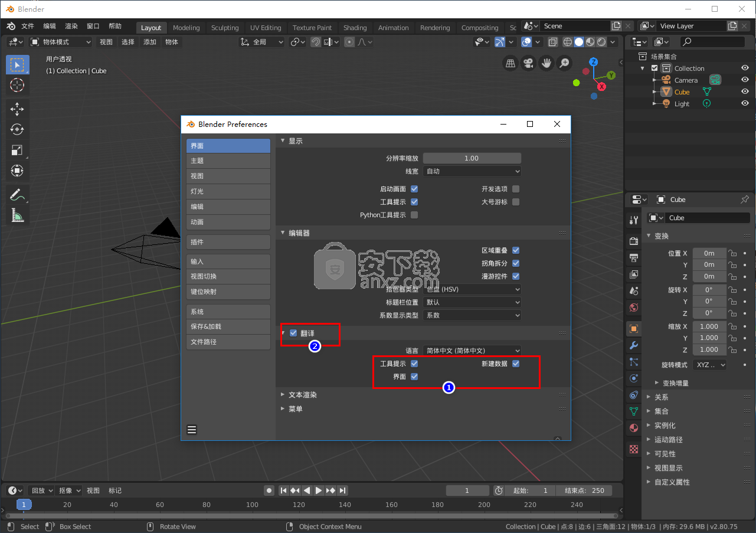Viewport: 756px width, 533px height.
Task: Open the 渲染 menu
Action: click(71, 27)
